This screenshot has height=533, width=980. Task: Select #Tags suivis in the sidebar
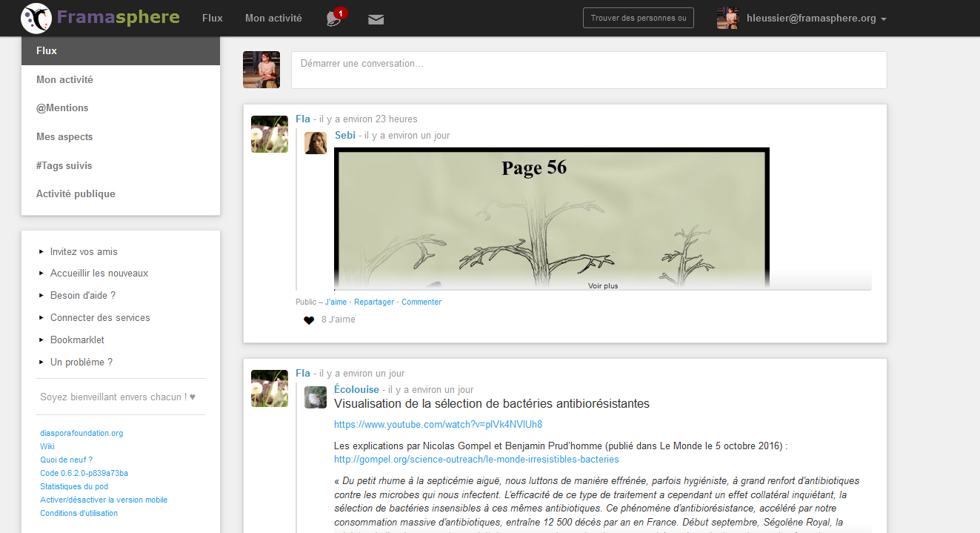[121, 166]
